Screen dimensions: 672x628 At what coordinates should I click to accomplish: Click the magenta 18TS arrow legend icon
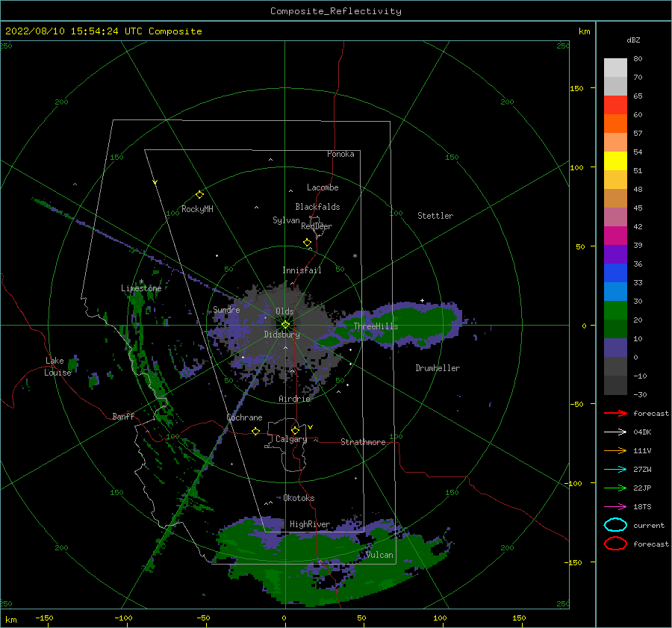pyautogui.click(x=615, y=507)
